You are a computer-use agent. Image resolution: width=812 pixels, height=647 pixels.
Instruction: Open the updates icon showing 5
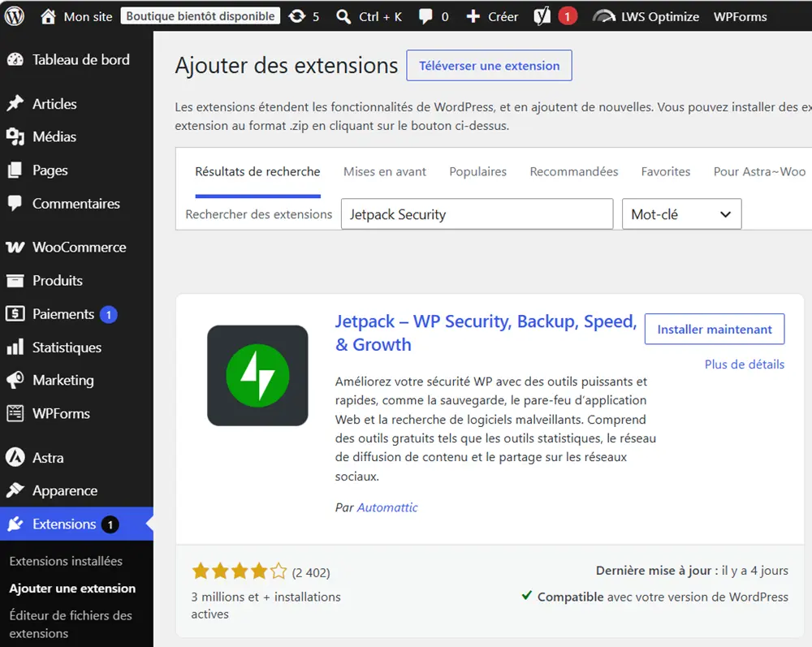(296, 16)
